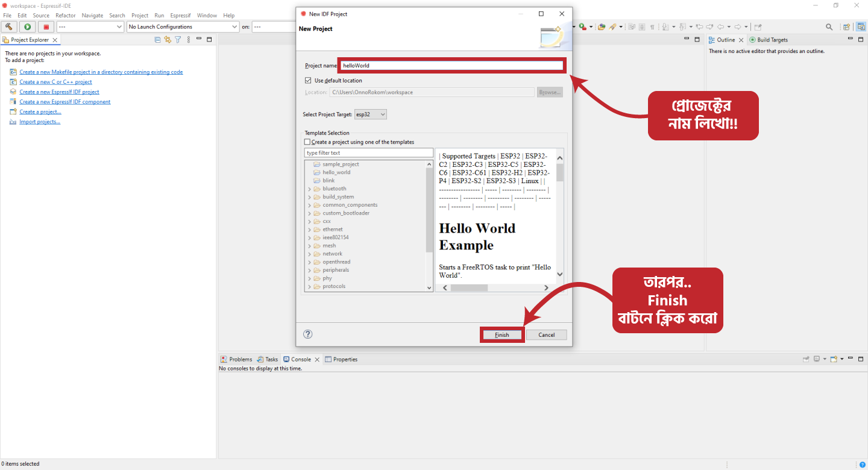Viewport: 868px width, 470px height.
Task: Open the launch mode dropdown showing dashes
Action: click(90, 27)
